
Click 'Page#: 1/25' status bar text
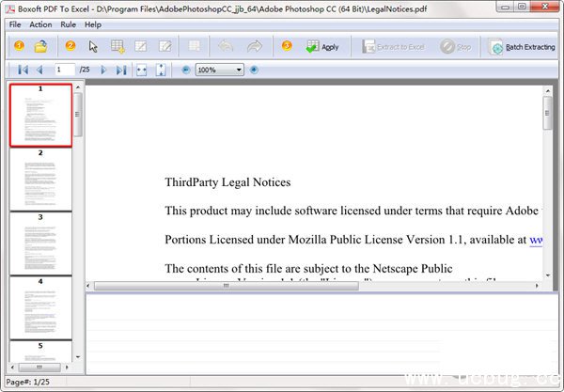click(x=27, y=382)
